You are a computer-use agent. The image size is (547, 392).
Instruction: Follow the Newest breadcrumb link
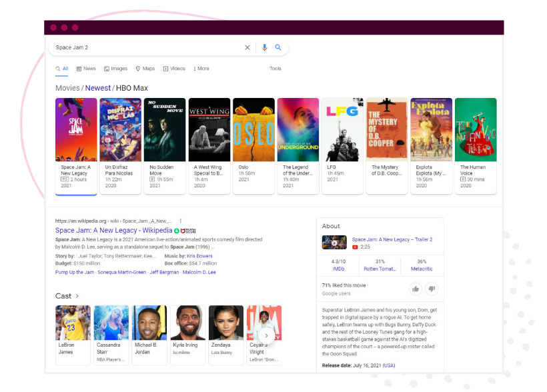pyautogui.click(x=97, y=88)
